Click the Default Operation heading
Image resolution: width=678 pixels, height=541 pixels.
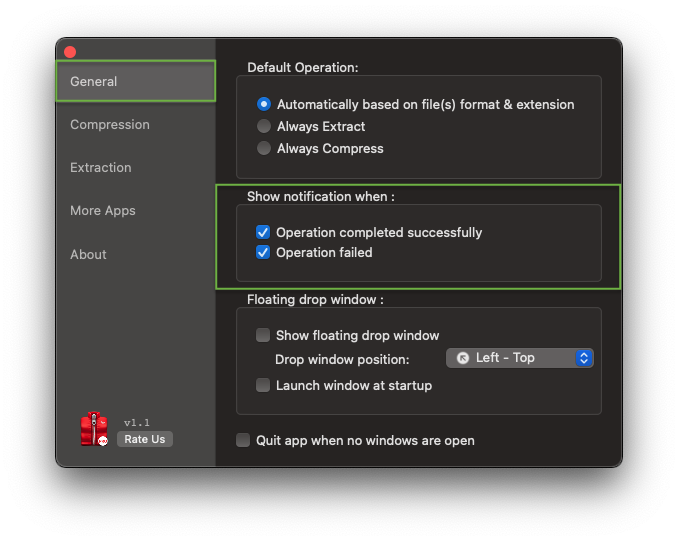pos(303,67)
